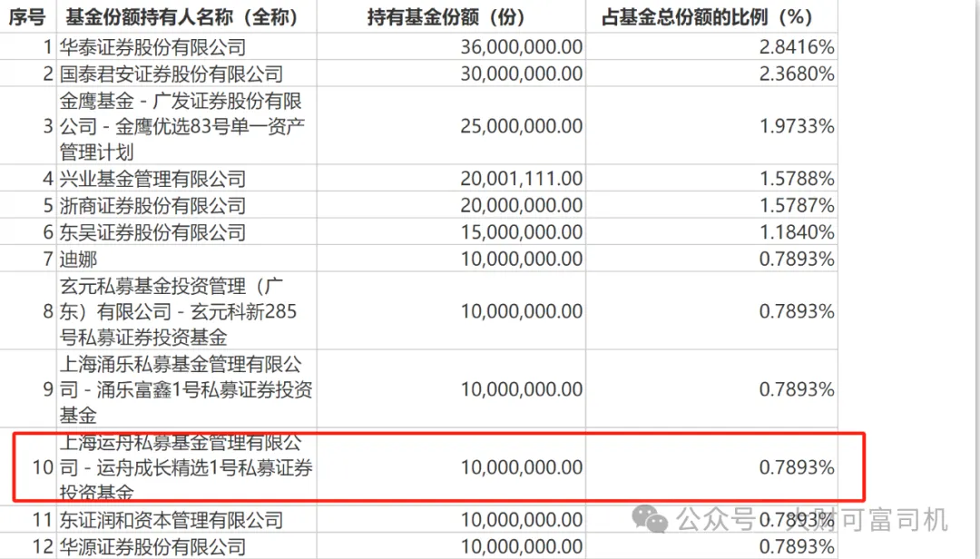Click the amount "15,000,000.00"
The height and width of the screenshot is (559, 980).
coord(521,232)
